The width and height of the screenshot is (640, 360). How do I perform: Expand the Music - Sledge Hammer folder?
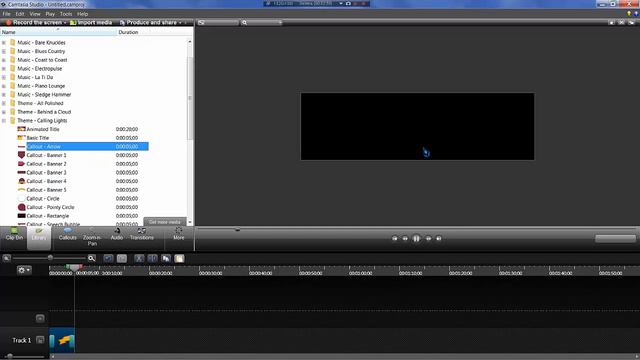4,95
